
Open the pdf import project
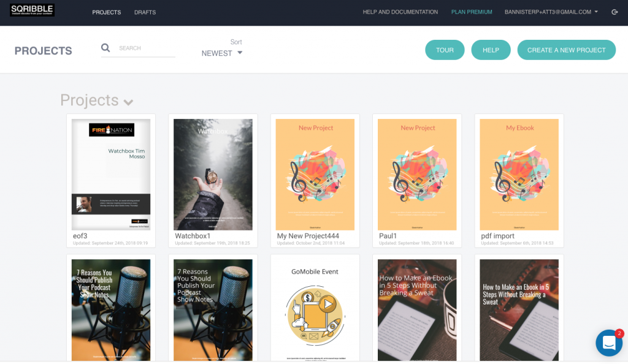pyautogui.click(x=519, y=175)
